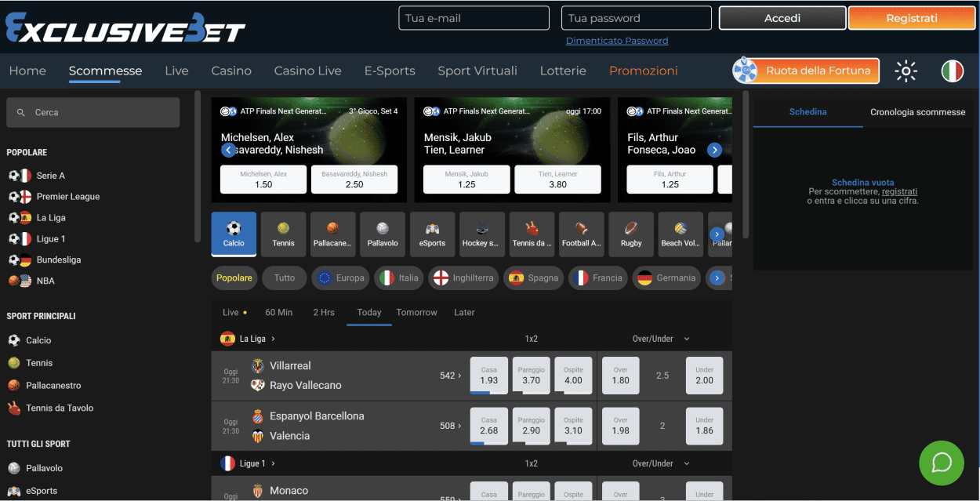The image size is (980, 501).
Task: Open E-Sports menu item
Action: [390, 71]
